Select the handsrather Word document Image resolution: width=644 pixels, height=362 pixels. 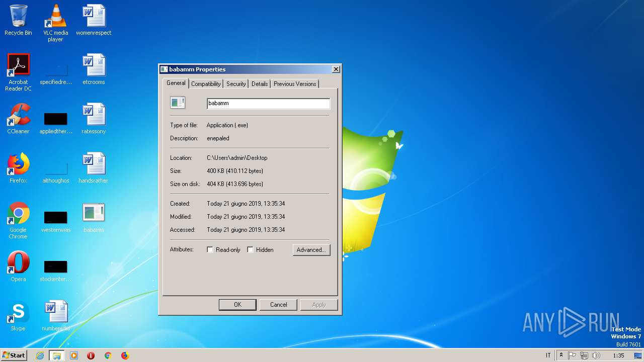tap(94, 167)
